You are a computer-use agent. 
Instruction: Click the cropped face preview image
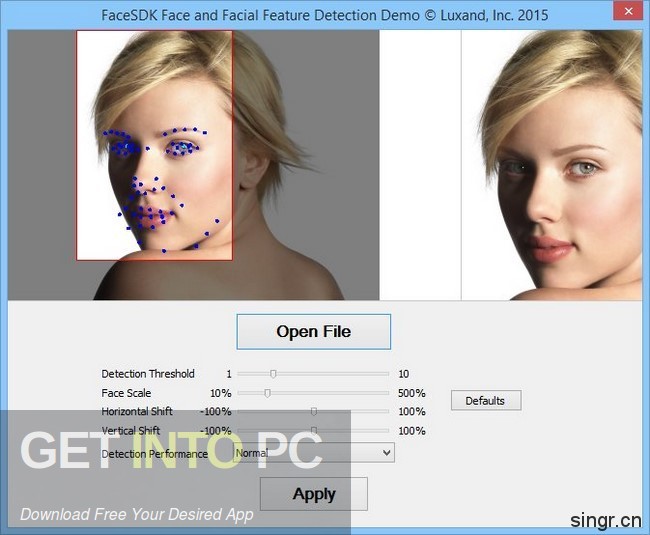point(552,165)
